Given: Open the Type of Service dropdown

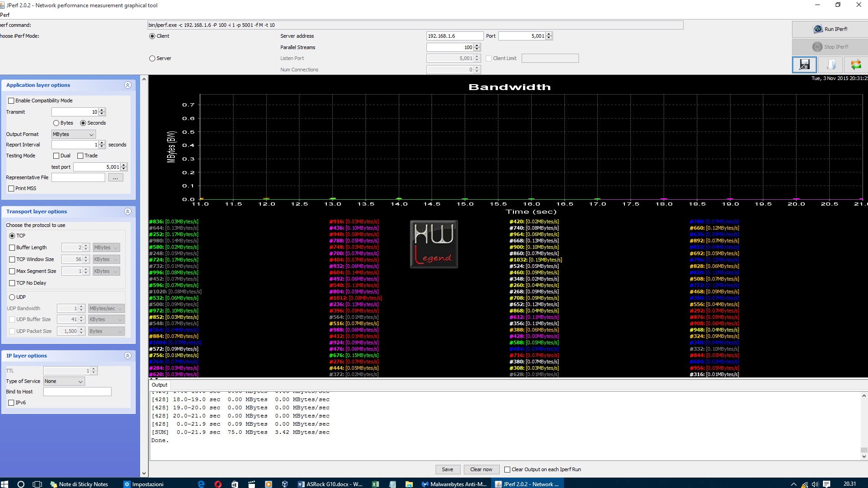Looking at the screenshot, I should (64, 381).
